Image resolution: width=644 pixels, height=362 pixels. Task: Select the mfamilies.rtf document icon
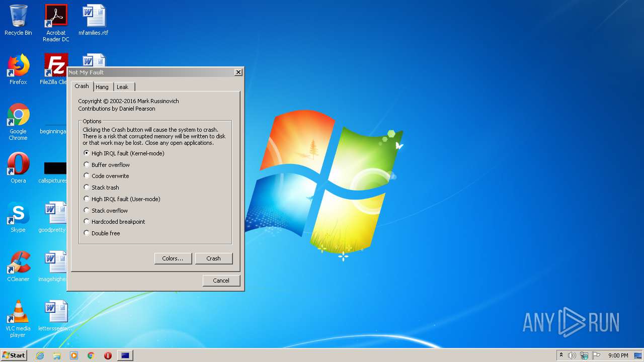(94, 20)
